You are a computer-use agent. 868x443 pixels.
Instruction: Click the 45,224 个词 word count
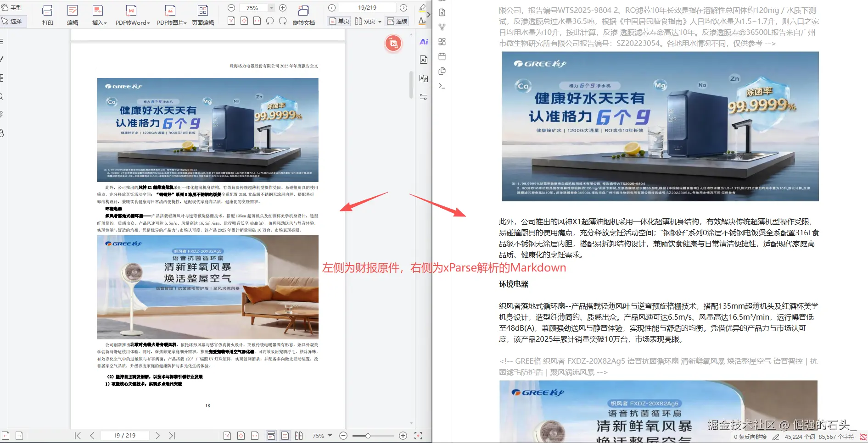[x=800, y=437]
